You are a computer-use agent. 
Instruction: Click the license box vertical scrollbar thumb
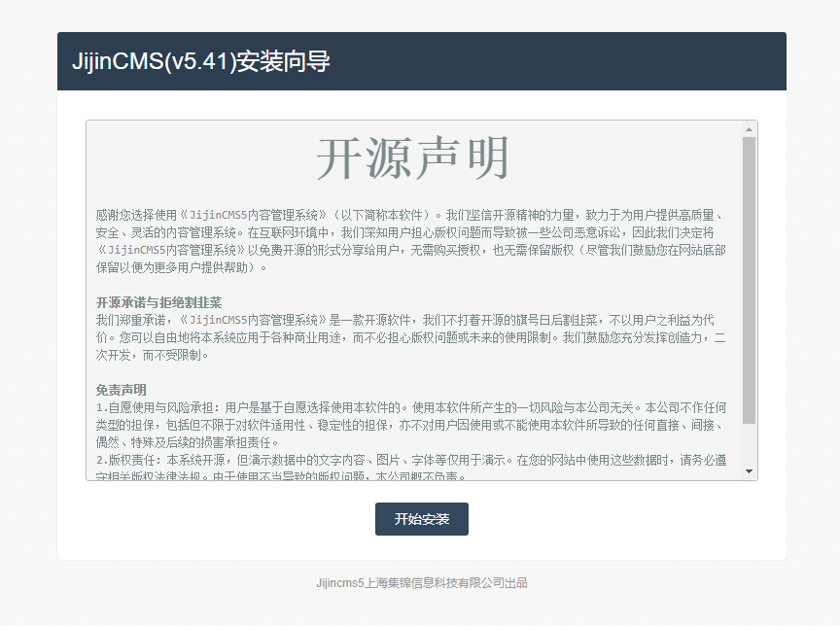[749, 280]
